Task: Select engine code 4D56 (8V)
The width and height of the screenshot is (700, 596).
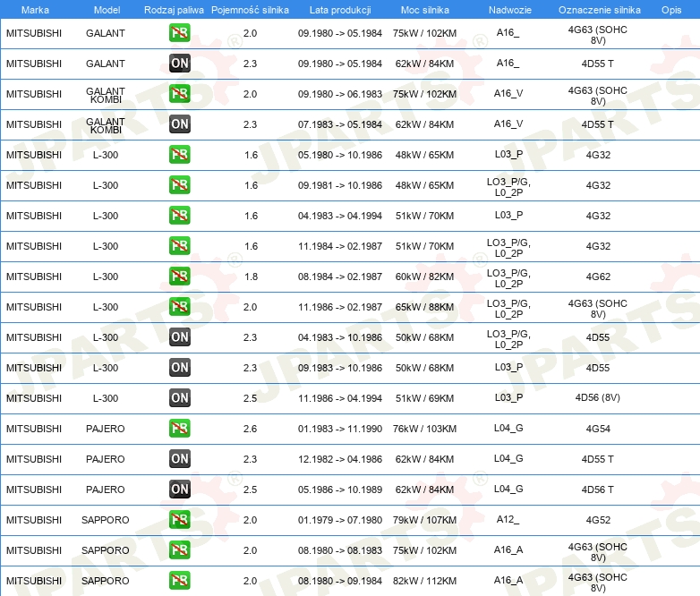Action: [597, 397]
